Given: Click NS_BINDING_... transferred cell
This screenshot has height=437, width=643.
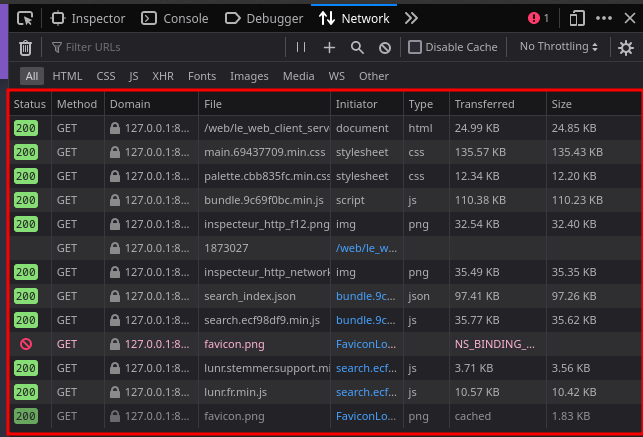Looking at the screenshot, I should pos(495,344).
